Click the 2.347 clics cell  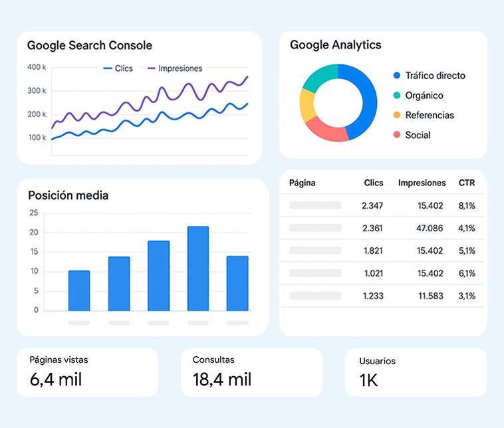(x=372, y=205)
